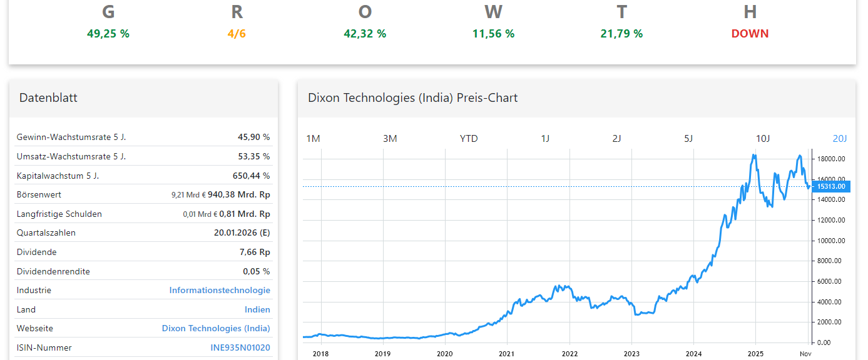Open the Informationstechnologie industry link
The image size is (868, 360).
[x=220, y=290]
